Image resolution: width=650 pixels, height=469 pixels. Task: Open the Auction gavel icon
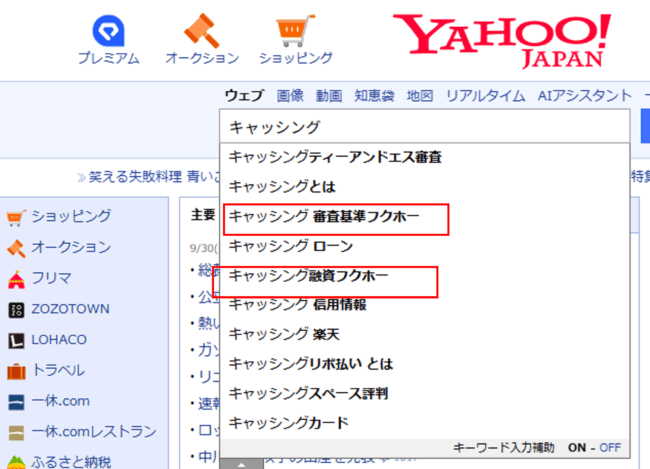(x=202, y=30)
